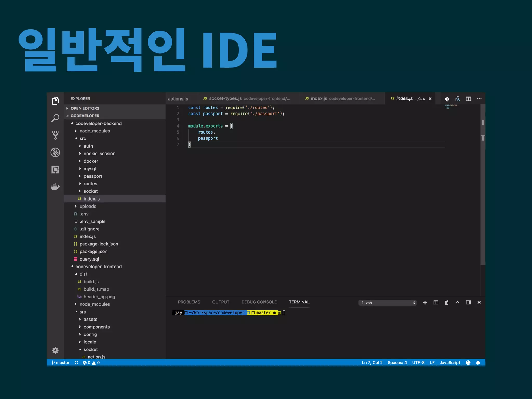Viewport: 532px width, 399px height.
Task: Click the code minimap preview
Action: [x=452, y=107]
